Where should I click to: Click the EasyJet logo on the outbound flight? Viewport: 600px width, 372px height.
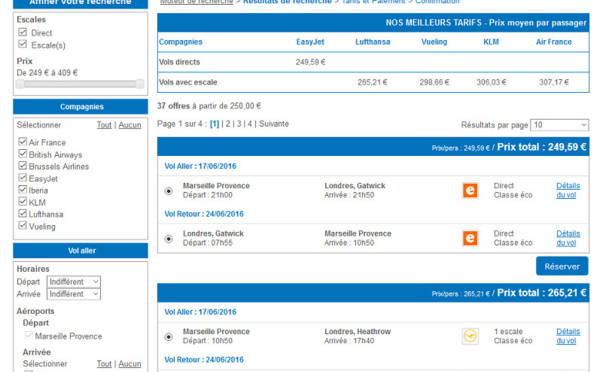tap(470, 190)
